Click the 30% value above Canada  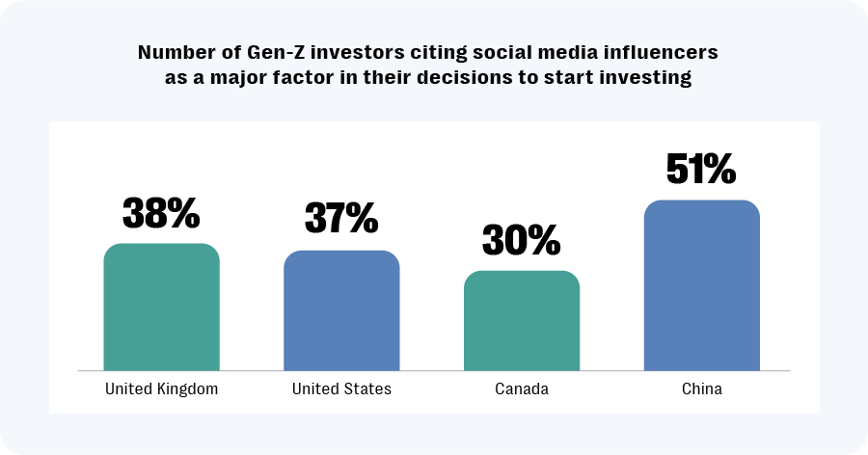coord(522,241)
